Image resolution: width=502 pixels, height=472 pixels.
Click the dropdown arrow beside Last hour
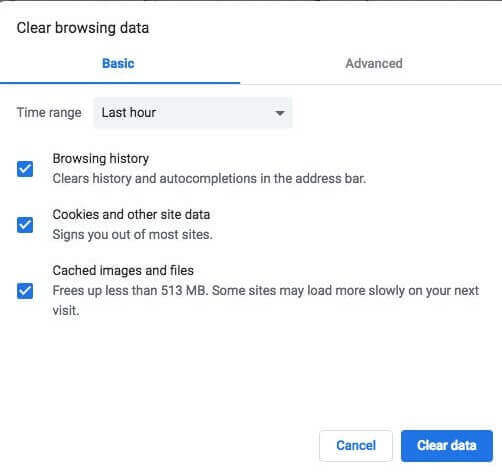coord(280,113)
